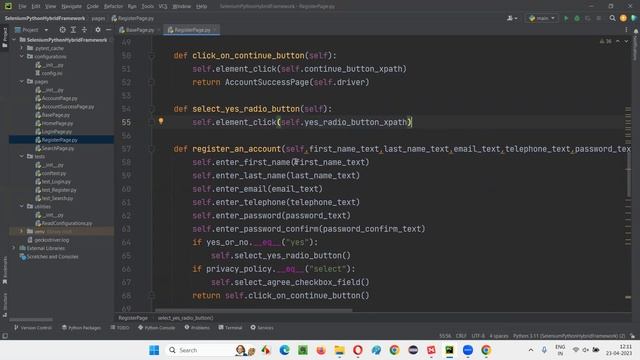Open the Python Packages tool window

(x=81, y=327)
